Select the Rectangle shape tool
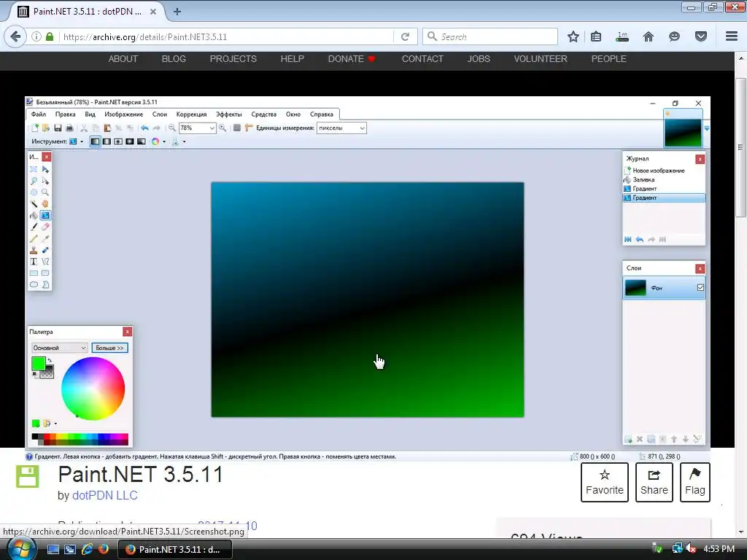 tap(34, 273)
